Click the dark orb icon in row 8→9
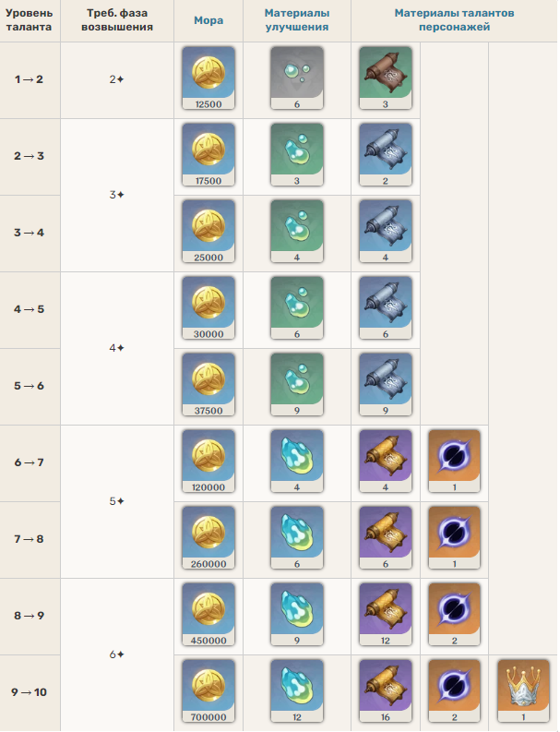The image size is (560, 732). coord(454,615)
